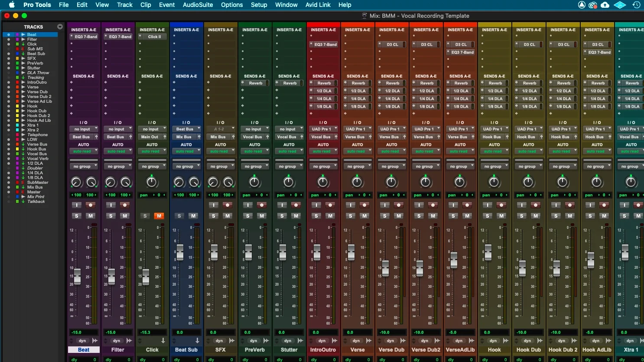This screenshot has width=644, height=362.
Task: Open the A 1-2 input selector on SFX
Action: point(221,129)
